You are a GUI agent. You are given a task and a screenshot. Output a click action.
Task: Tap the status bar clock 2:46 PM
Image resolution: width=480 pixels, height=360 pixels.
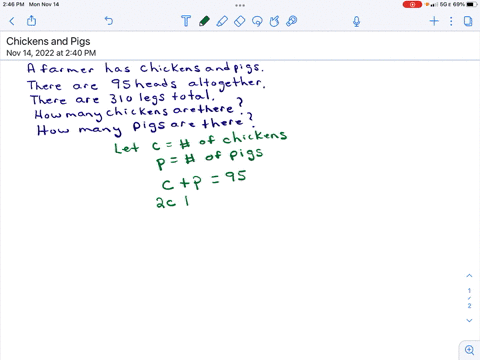[x=14, y=4]
